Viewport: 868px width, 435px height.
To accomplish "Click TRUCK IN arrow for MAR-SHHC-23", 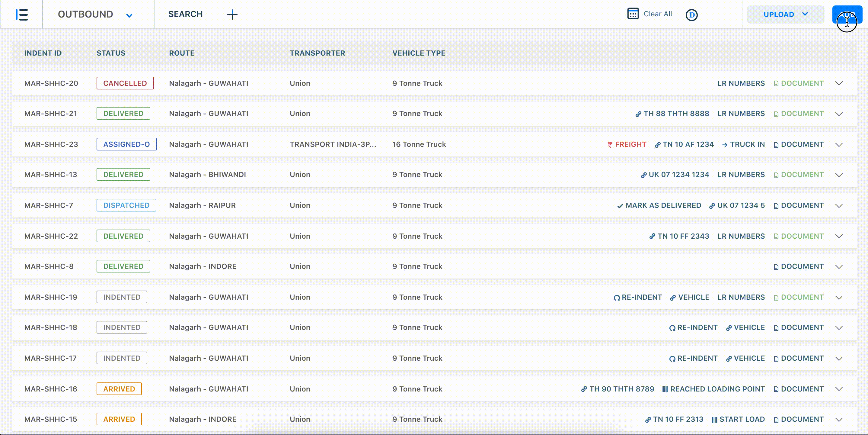I will [x=743, y=144].
